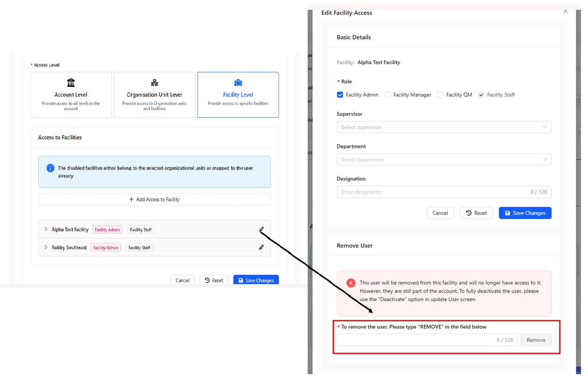Toggle the Facility Staff checkbox
Screen dimensions: 588x377
tap(481, 95)
